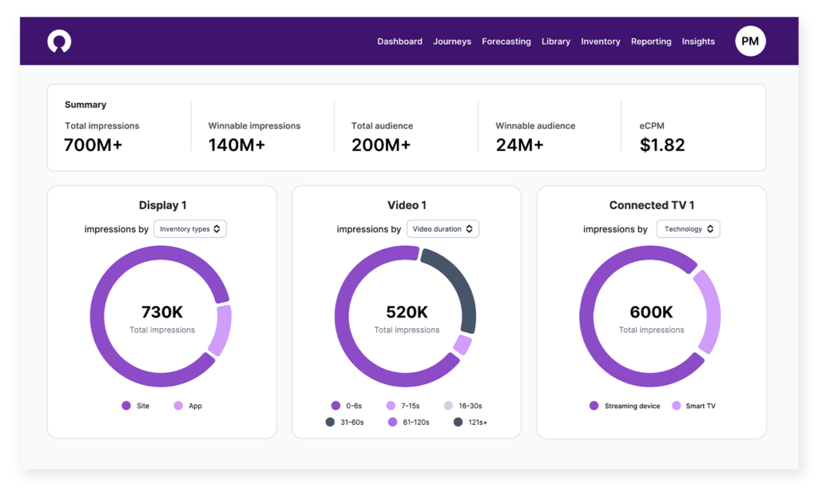Navigate to the Reporting page
818x504 pixels.
tap(650, 42)
